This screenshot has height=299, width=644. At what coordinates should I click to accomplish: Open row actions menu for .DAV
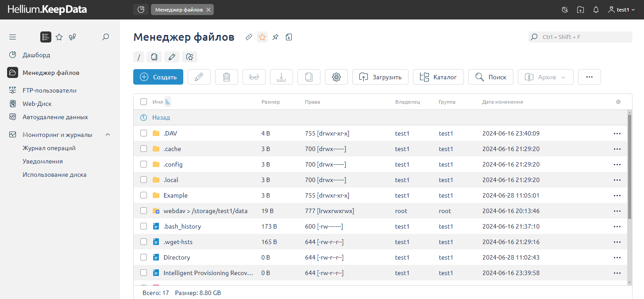617,133
